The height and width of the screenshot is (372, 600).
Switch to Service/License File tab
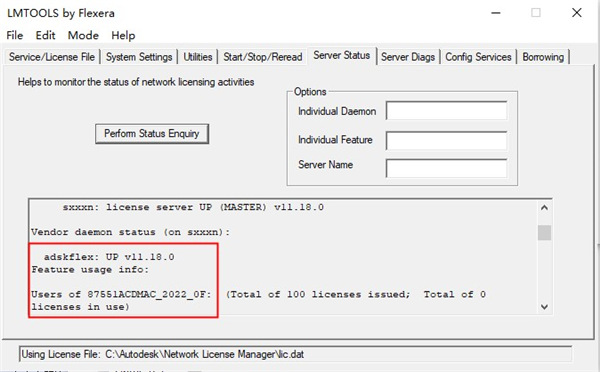tap(52, 57)
